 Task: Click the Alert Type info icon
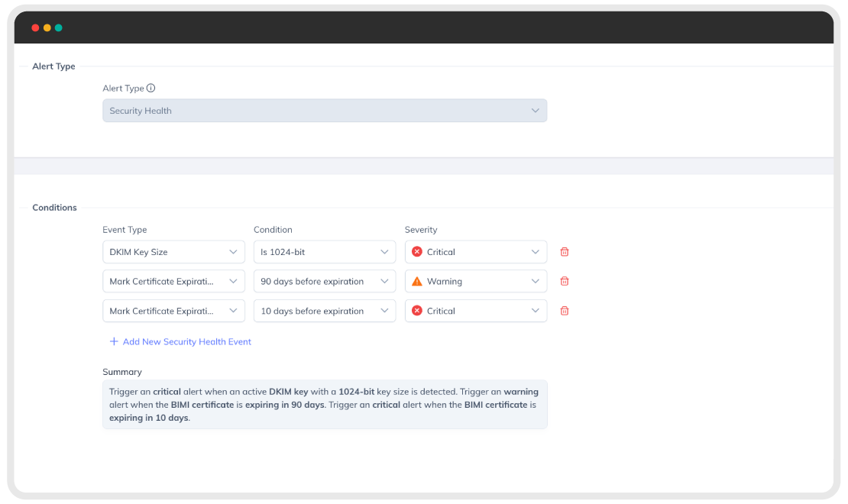[x=151, y=88]
